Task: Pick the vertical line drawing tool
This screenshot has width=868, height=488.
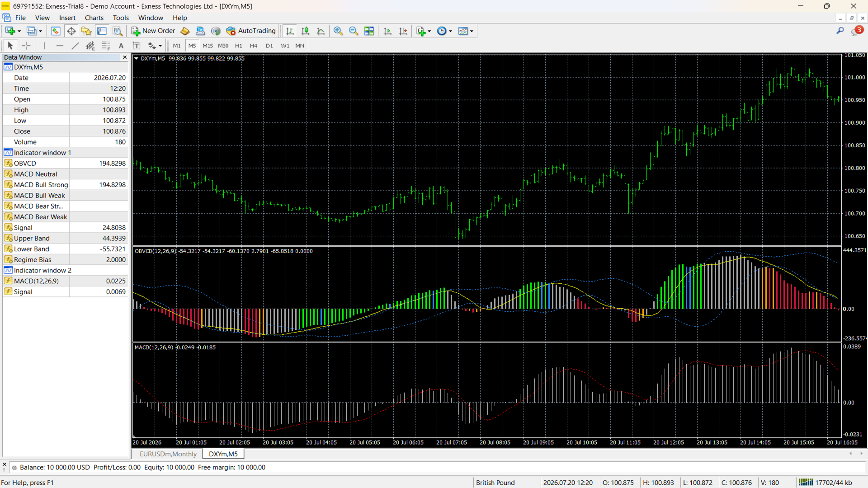Action: point(44,46)
